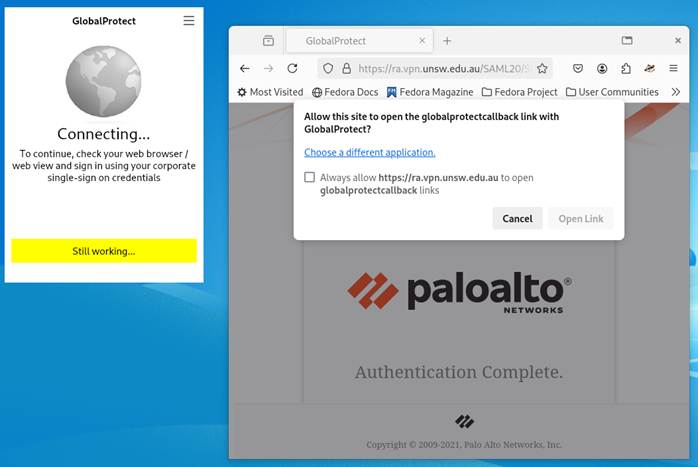Reload the current page
This screenshot has height=467, width=698.
click(292, 69)
